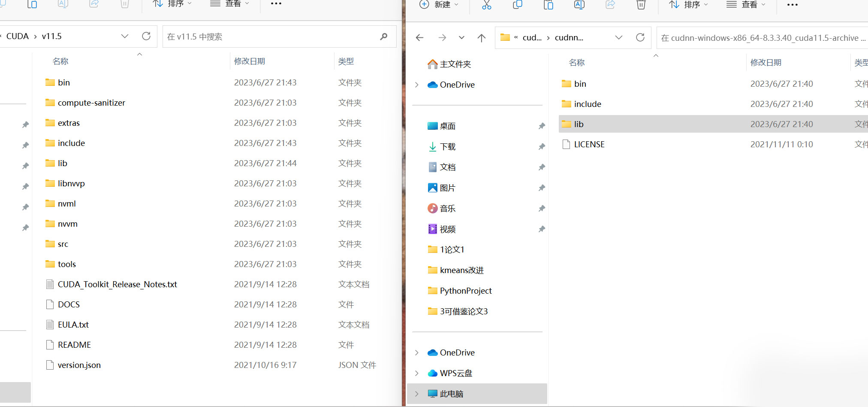Viewport: 868px width, 407px height.
Task: Click the magnifier icon in v11.5 search box
Action: coord(384,36)
